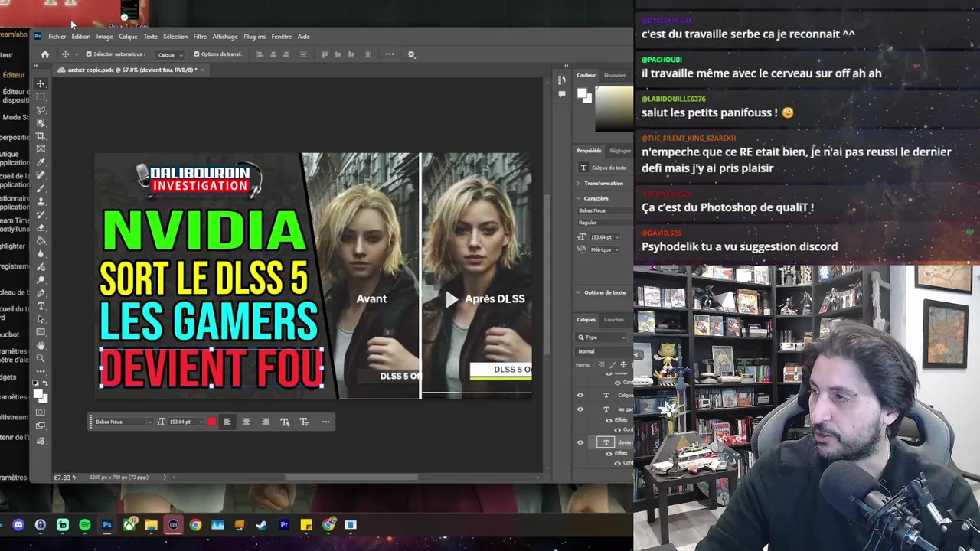
Task: Select the Blur tool
Action: pos(41,253)
